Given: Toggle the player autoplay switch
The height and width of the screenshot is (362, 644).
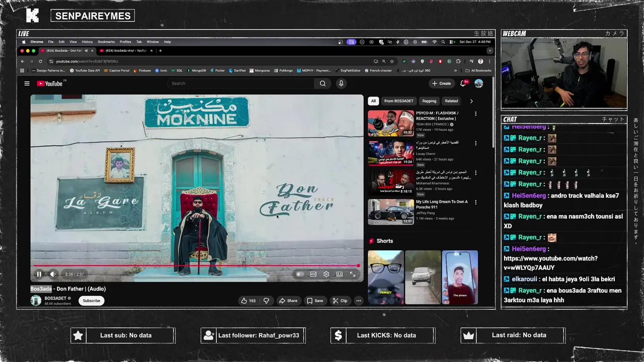Looking at the screenshot, I should pyautogui.click(x=299, y=274).
